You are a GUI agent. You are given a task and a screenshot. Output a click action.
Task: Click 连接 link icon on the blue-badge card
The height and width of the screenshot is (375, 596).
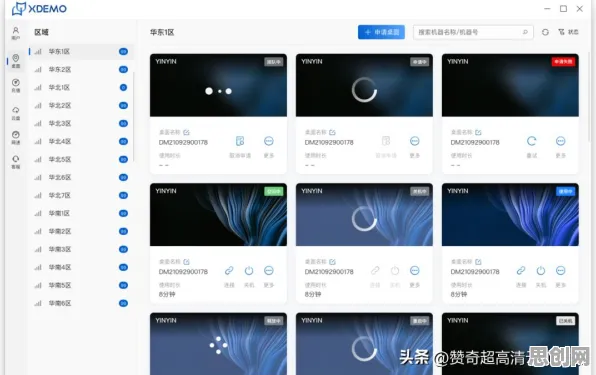point(521,271)
